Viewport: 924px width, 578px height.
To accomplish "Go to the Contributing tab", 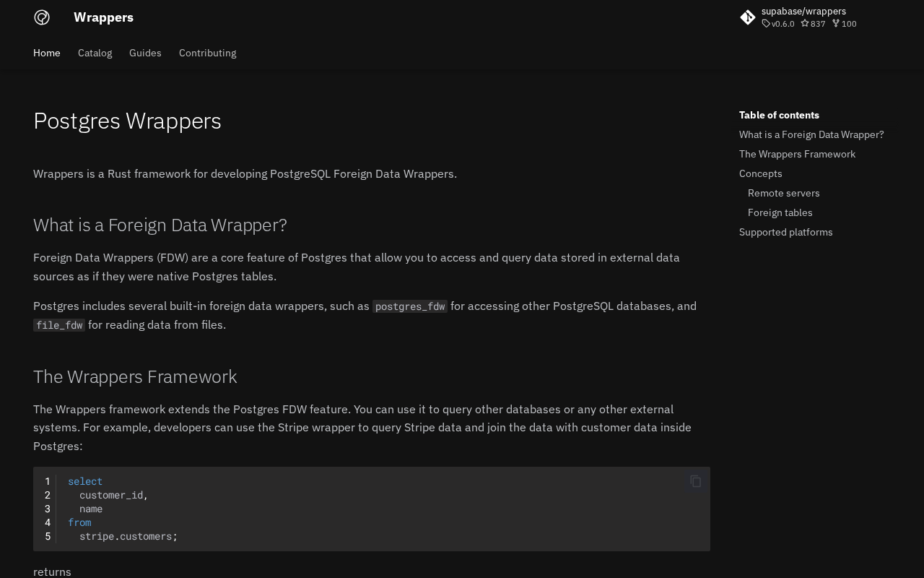I will coord(207,53).
